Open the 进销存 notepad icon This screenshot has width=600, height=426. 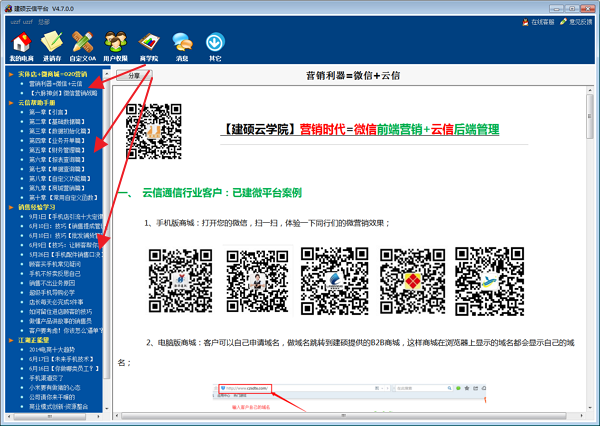coord(52,46)
